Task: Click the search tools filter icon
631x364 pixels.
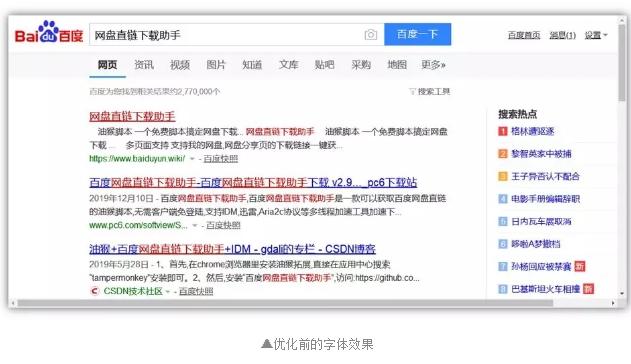Action: pos(412,91)
